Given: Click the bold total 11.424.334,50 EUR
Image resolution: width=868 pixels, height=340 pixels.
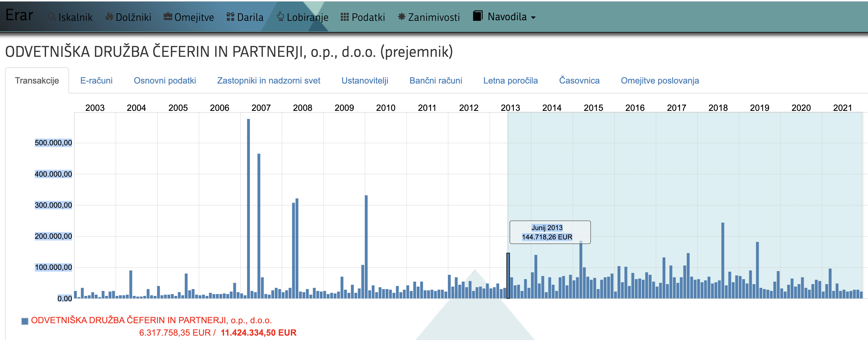Looking at the screenshot, I should 259,333.
